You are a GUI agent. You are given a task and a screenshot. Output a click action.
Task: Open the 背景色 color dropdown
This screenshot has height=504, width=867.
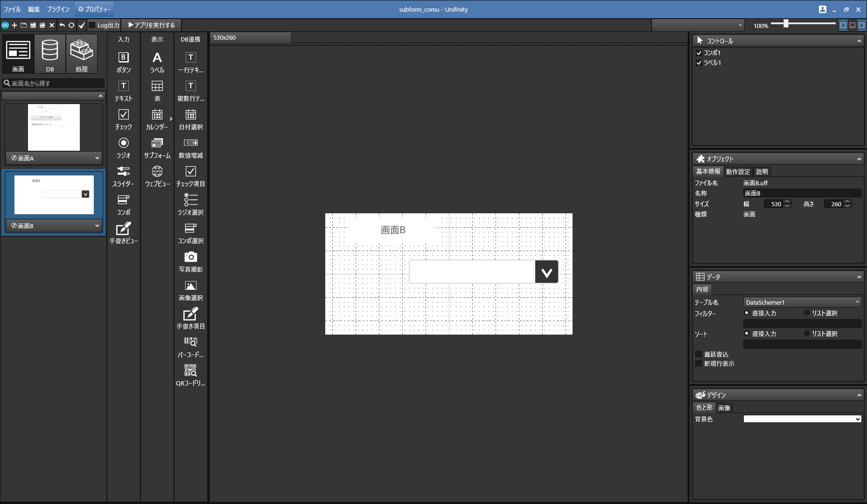point(802,419)
